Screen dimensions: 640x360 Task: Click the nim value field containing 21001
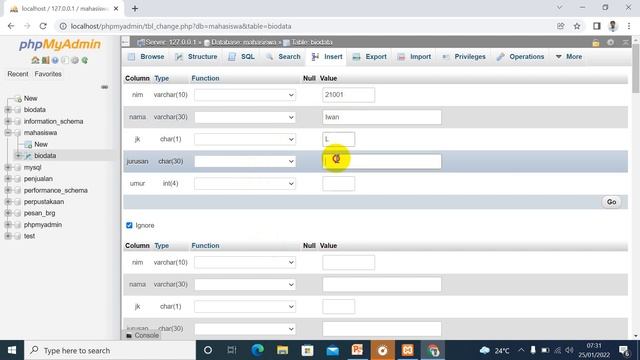[x=348, y=95]
